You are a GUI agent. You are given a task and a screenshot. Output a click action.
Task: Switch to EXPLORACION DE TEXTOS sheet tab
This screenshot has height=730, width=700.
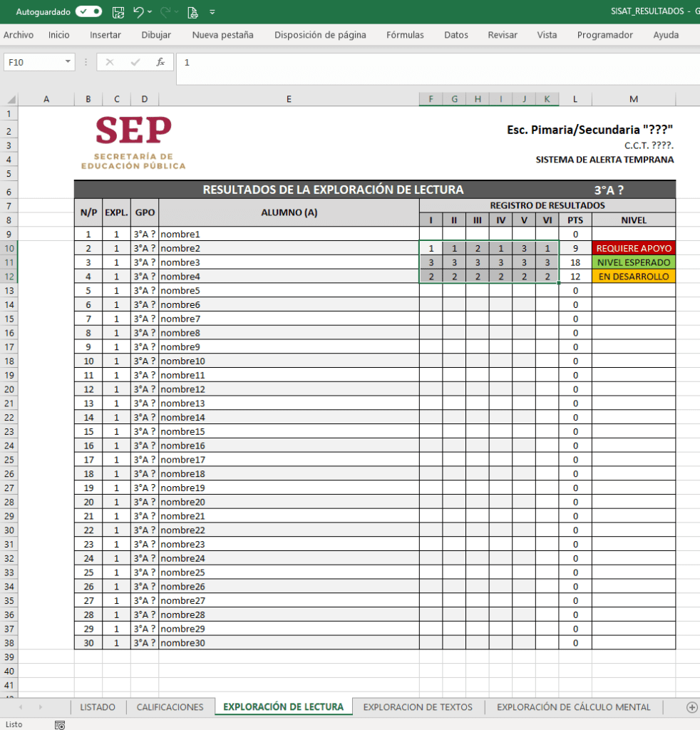(418, 706)
